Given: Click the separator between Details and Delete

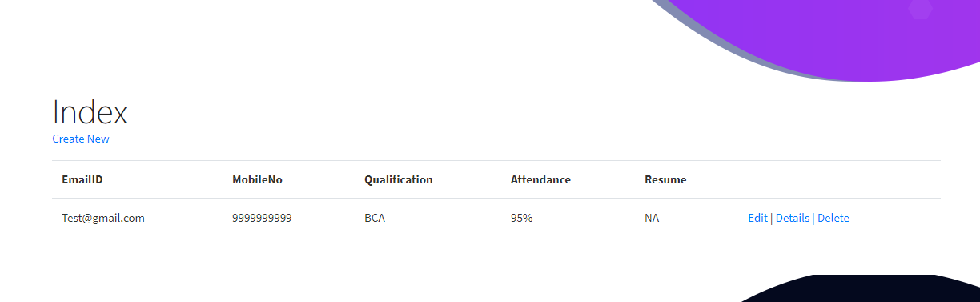Looking at the screenshot, I should (813, 218).
